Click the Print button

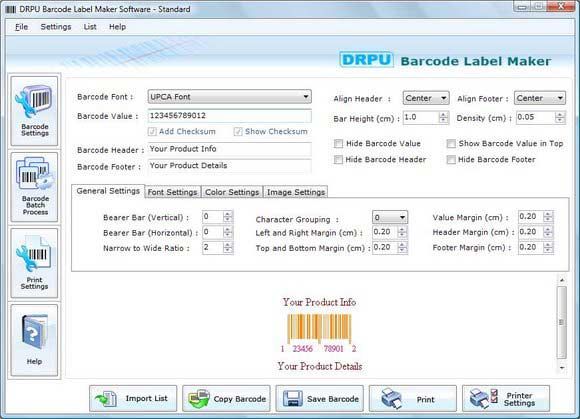(x=412, y=398)
